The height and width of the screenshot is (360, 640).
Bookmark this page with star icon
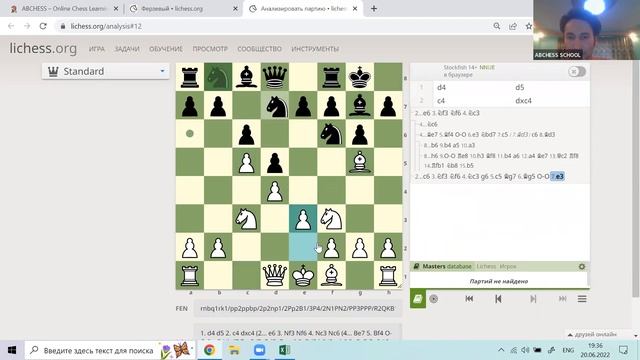pos(529,26)
